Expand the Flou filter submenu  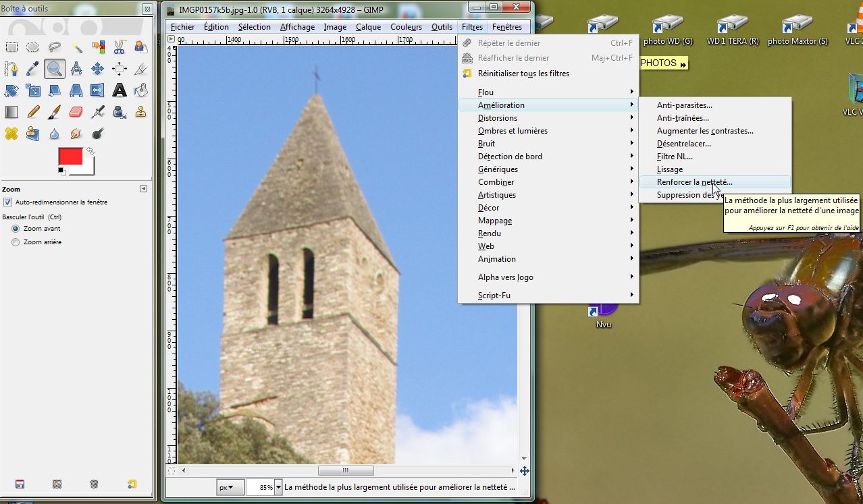click(548, 92)
